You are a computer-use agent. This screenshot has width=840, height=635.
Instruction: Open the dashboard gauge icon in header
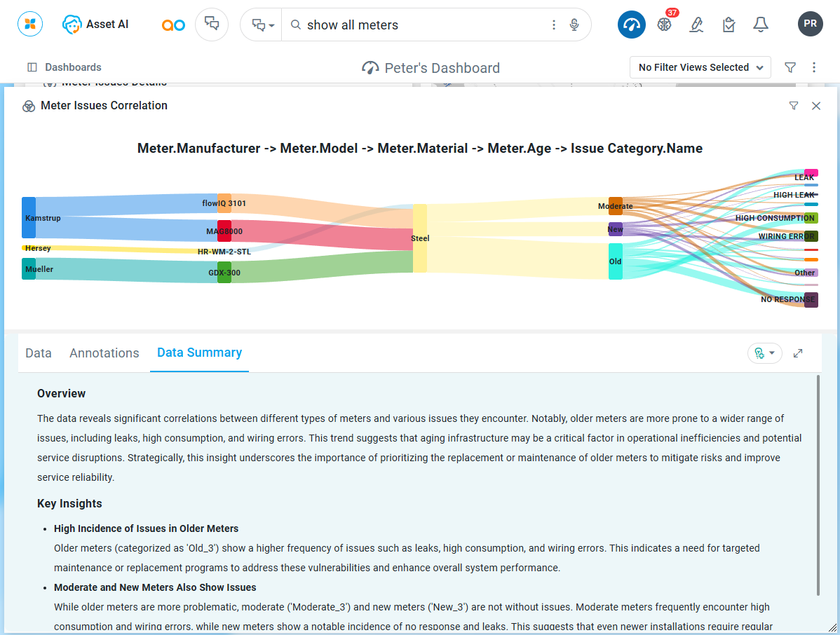(631, 25)
